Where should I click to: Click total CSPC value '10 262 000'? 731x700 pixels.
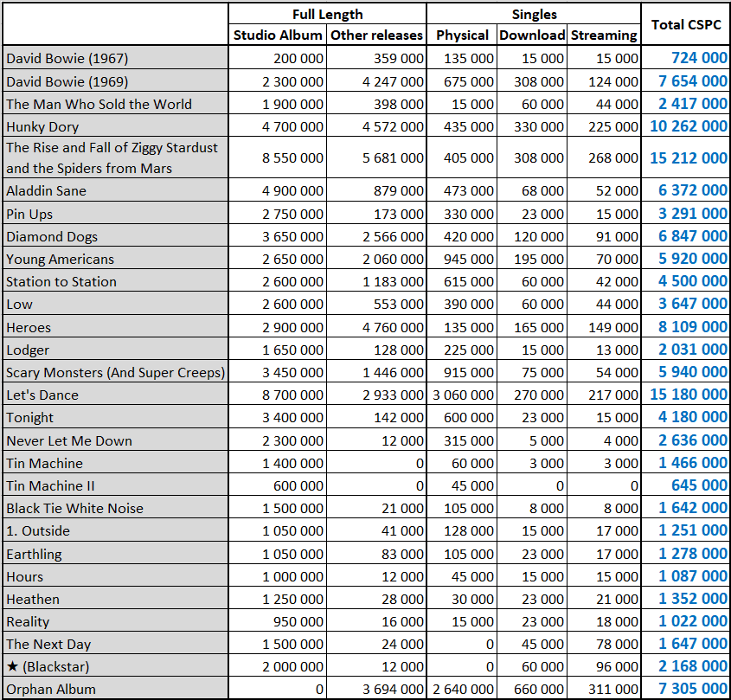688,126
